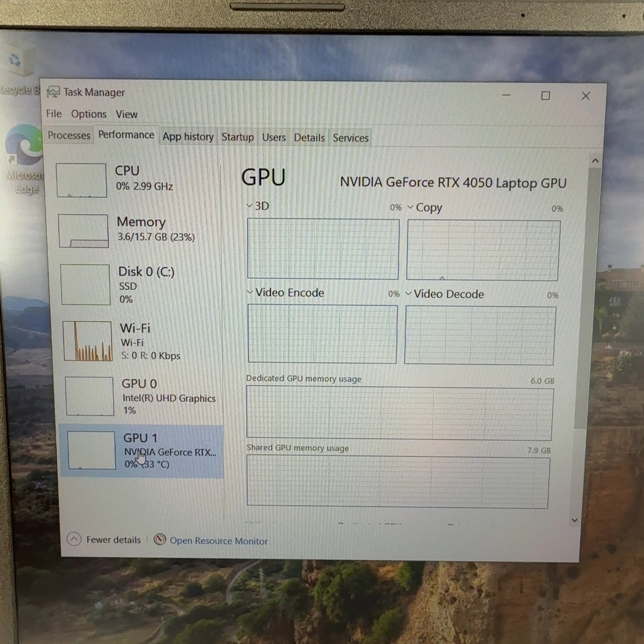The height and width of the screenshot is (644, 644).
Task: Switch to the Startup tab
Action: coord(238,137)
